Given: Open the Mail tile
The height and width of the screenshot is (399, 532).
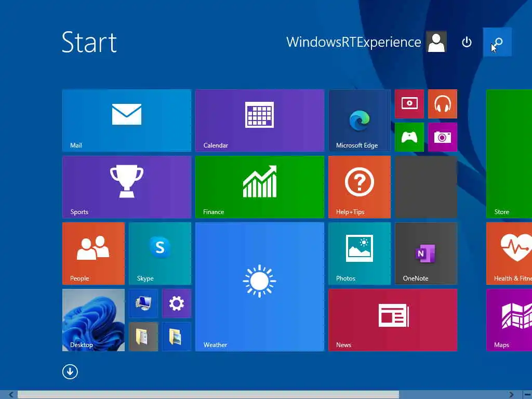Looking at the screenshot, I should click(x=127, y=121).
